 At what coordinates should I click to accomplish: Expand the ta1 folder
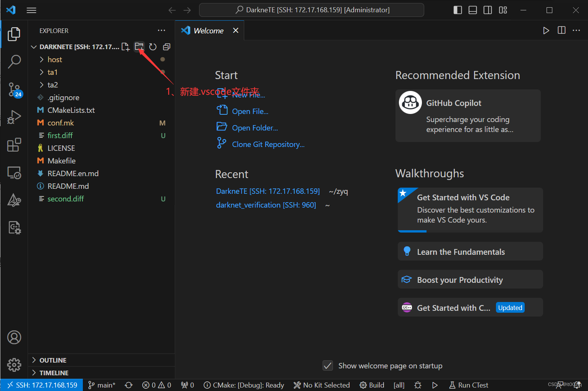pos(101,72)
